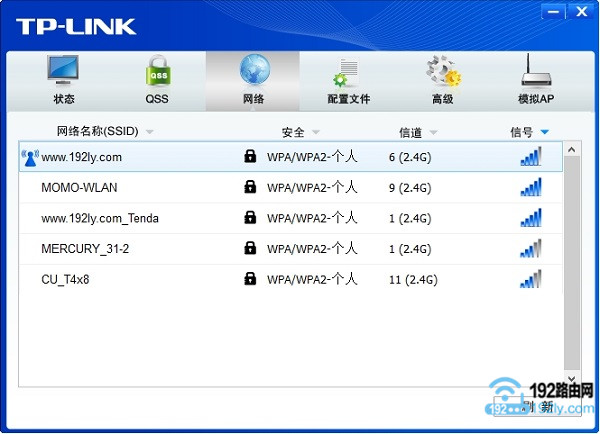Click the 信号 column header text

522,132
